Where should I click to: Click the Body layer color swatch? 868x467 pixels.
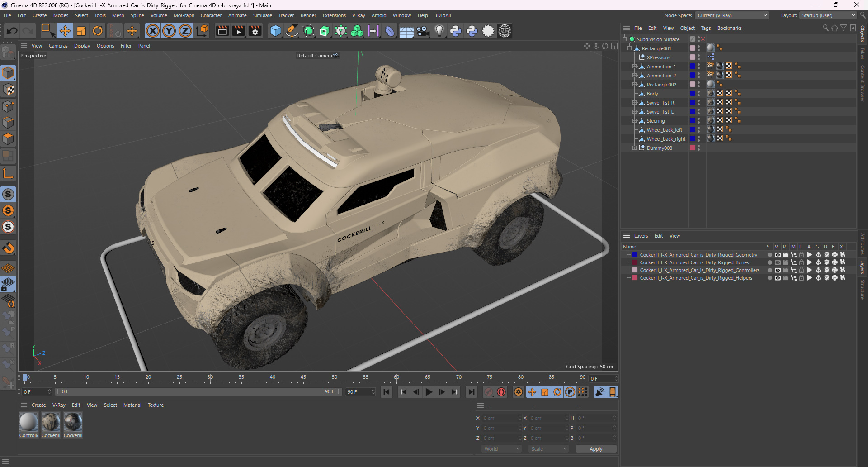(x=692, y=94)
